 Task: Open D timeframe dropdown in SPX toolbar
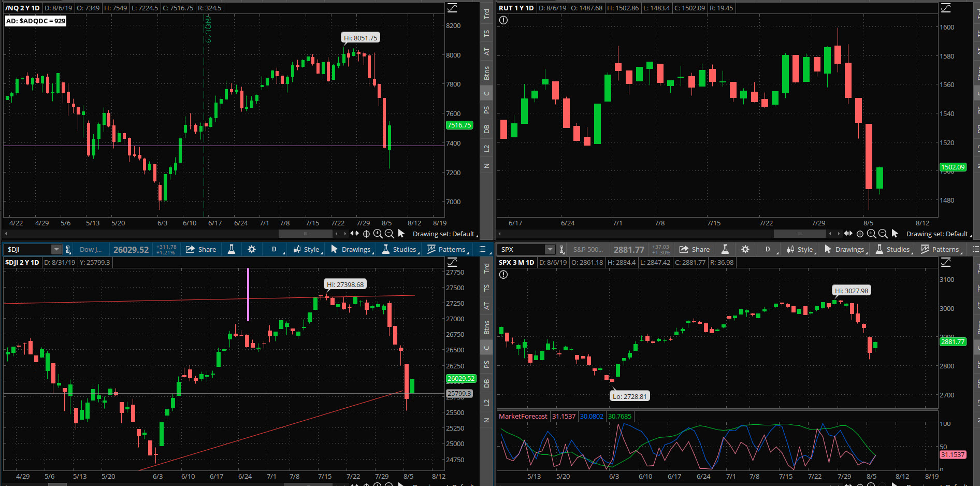click(771, 249)
